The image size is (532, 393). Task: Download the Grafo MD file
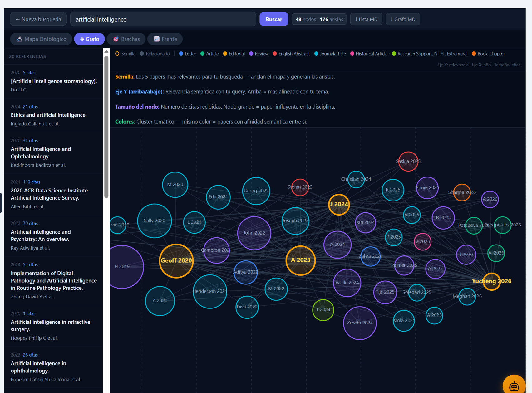tap(403, 19)
